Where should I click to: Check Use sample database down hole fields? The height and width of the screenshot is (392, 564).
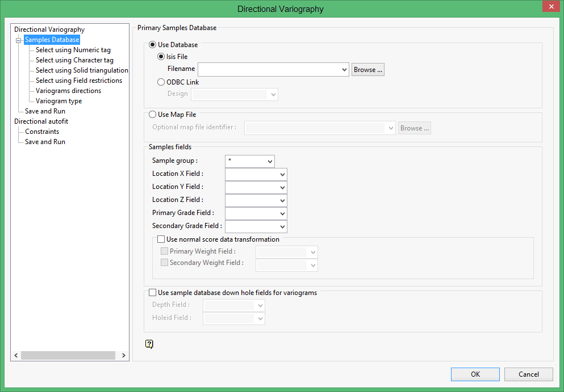pos(152,293)
